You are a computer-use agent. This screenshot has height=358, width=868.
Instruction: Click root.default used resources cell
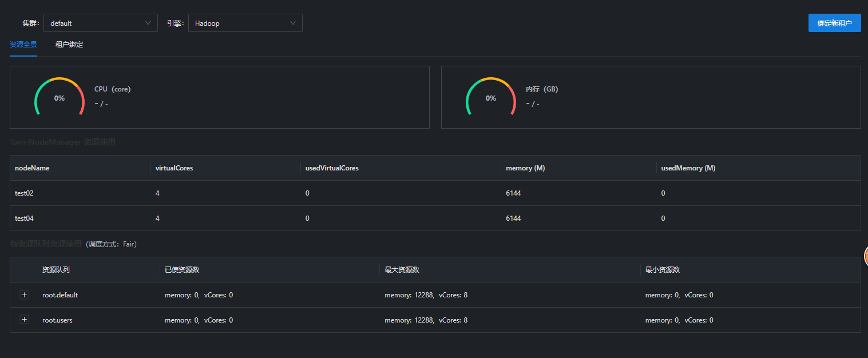[199, 295]
